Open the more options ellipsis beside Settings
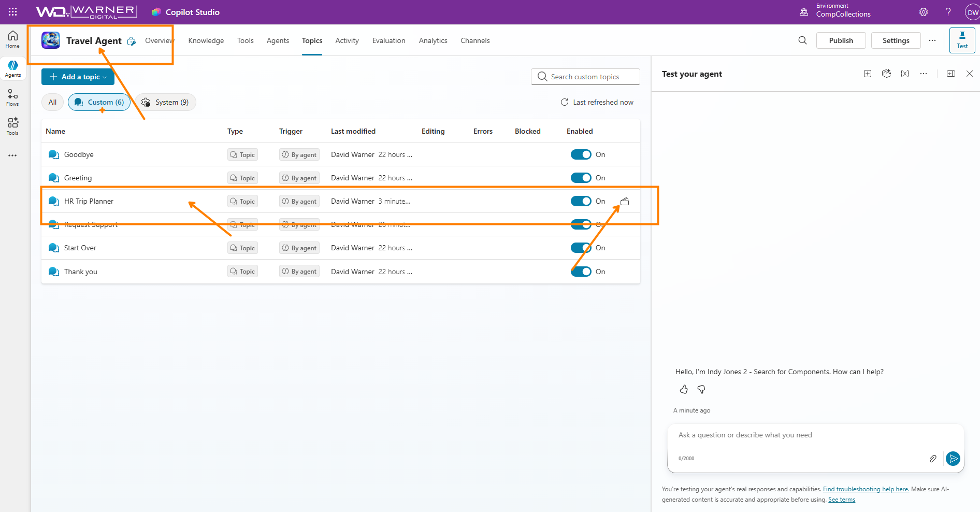 pyautogui.click(x=932, y=40)
